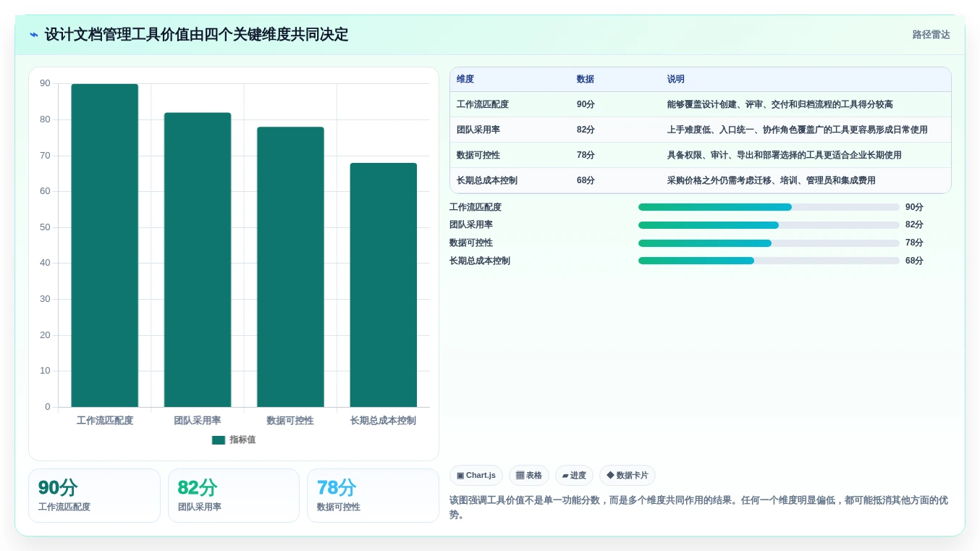This screenshot has width=980, height=551.
Task: Click the 90分 value beside progress bar
Action: click(x=914, y=207)
